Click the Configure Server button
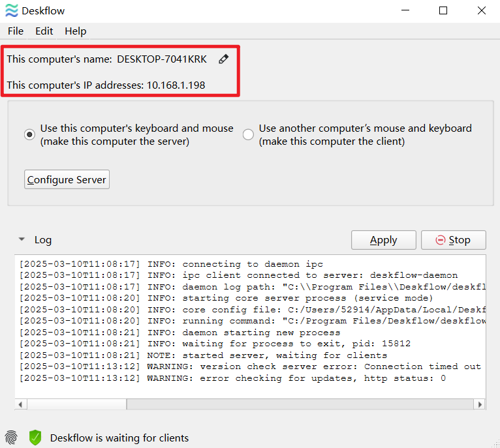This screenshot has height=448, width=500. (x=67, y=180)
